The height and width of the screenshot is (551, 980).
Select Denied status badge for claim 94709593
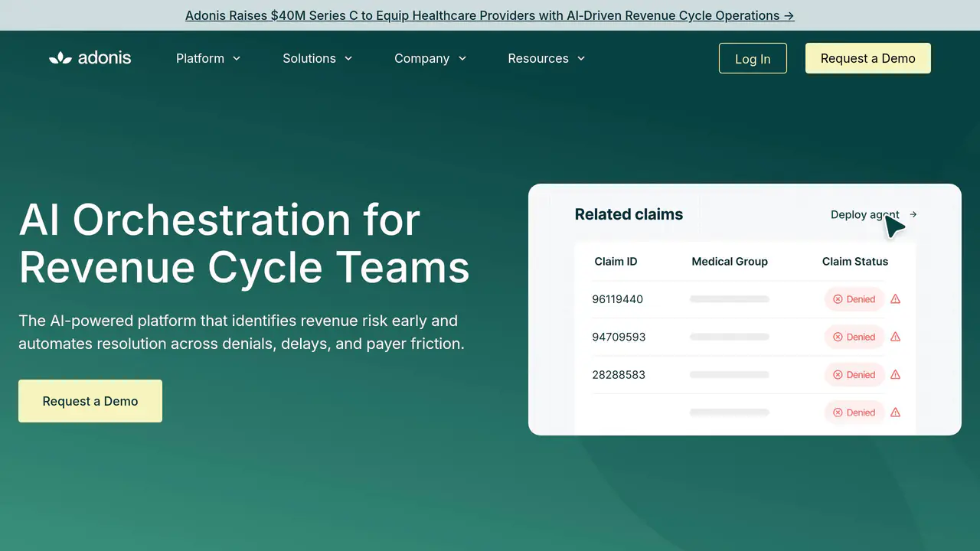tap(854, 337)
